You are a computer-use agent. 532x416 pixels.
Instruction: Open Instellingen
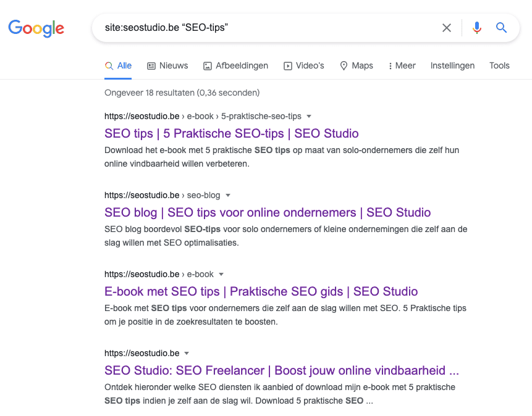(x=452, y=66)
